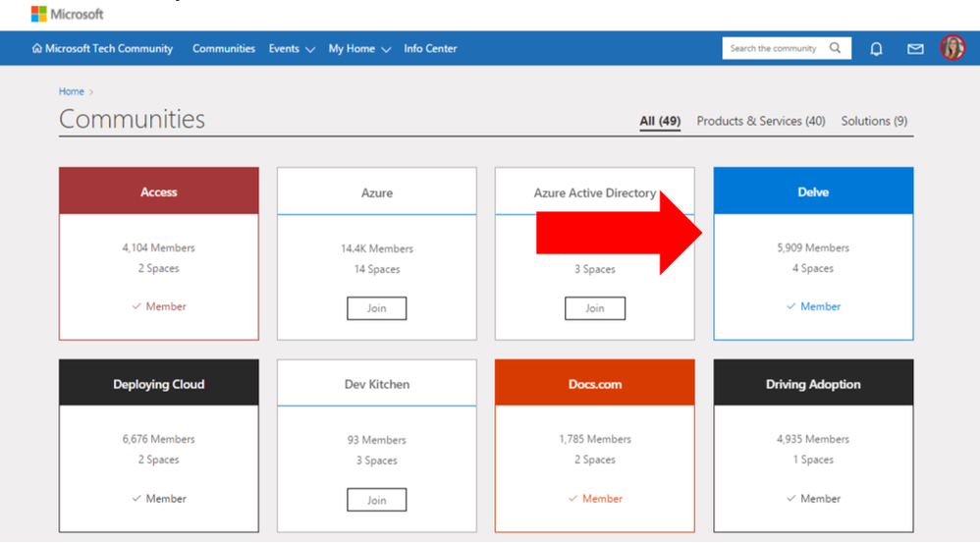The width and height of the screenshot is (980, 543).
Task: Toggle Member status on Docs.com card
Action: 595,499
